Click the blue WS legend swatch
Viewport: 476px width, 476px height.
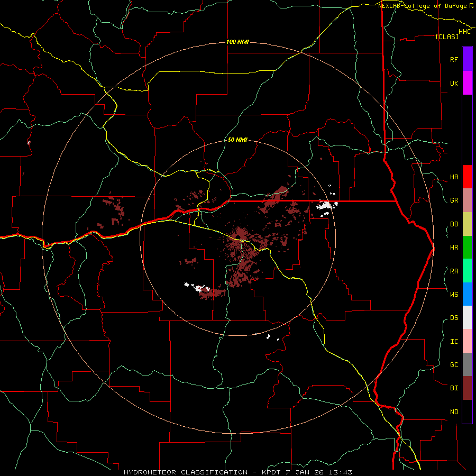coord(467,294)
